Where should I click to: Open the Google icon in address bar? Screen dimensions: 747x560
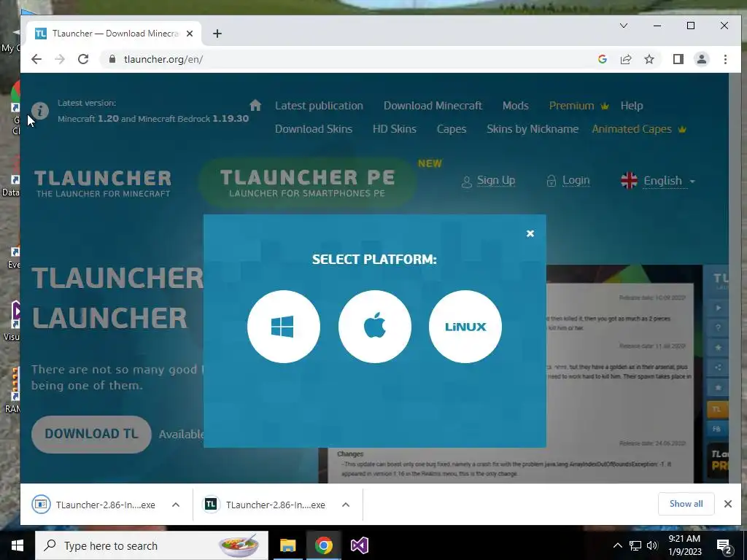(x=602, y=59)
